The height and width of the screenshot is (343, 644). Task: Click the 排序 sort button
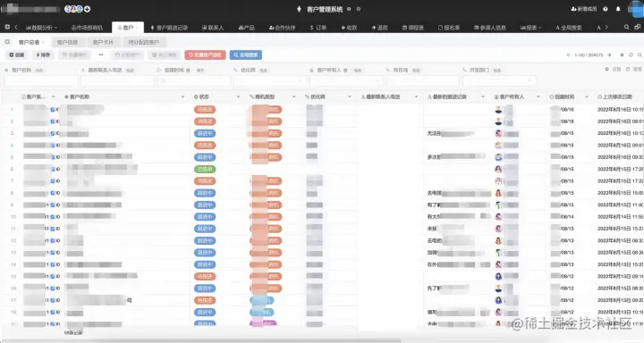(x=43, y=54)
